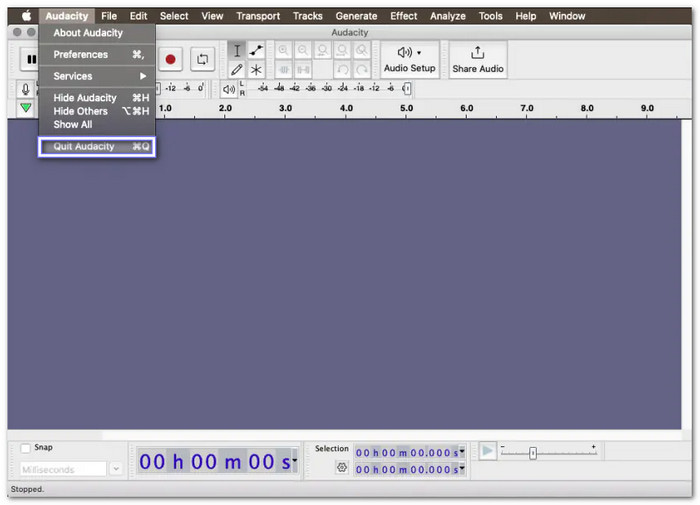Open the Analyze menu
The image size is (700, 505).
tap(448, 16)
